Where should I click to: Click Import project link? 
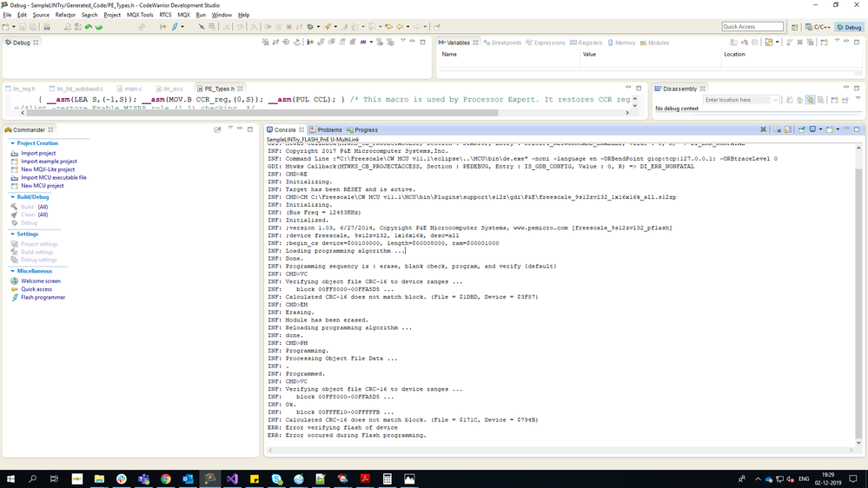(38, 154)
